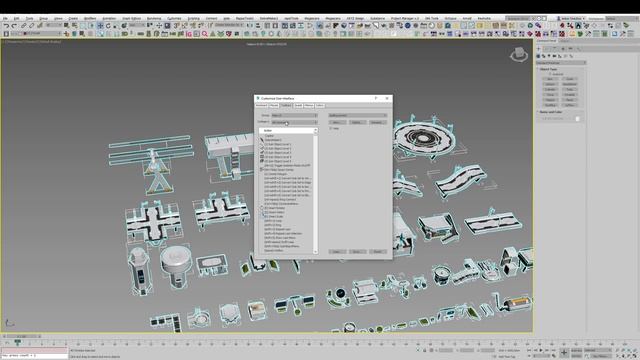
Task: Open the selection filter dropdown in main toolbar
Action: coord(53,26)
